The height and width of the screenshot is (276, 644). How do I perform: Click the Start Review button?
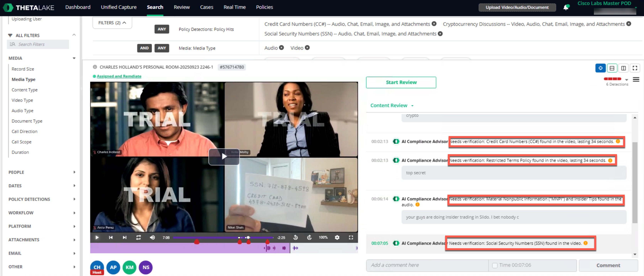point(401,82)
